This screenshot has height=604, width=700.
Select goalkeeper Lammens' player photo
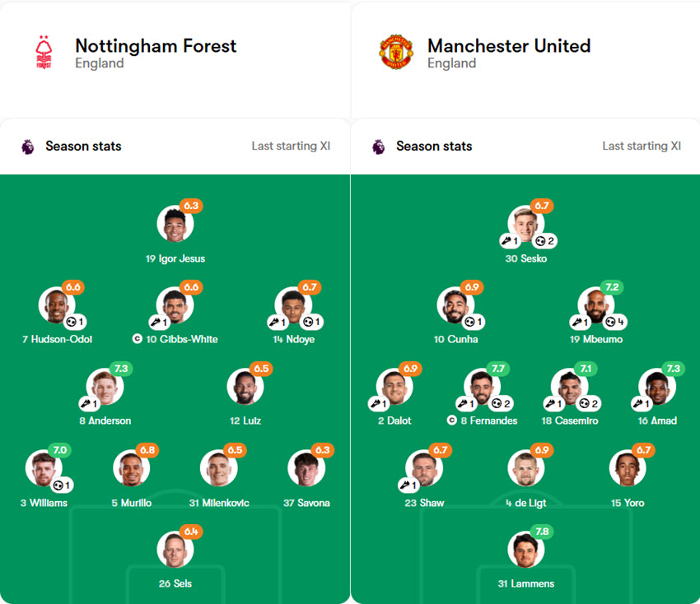tap(525, 551)
